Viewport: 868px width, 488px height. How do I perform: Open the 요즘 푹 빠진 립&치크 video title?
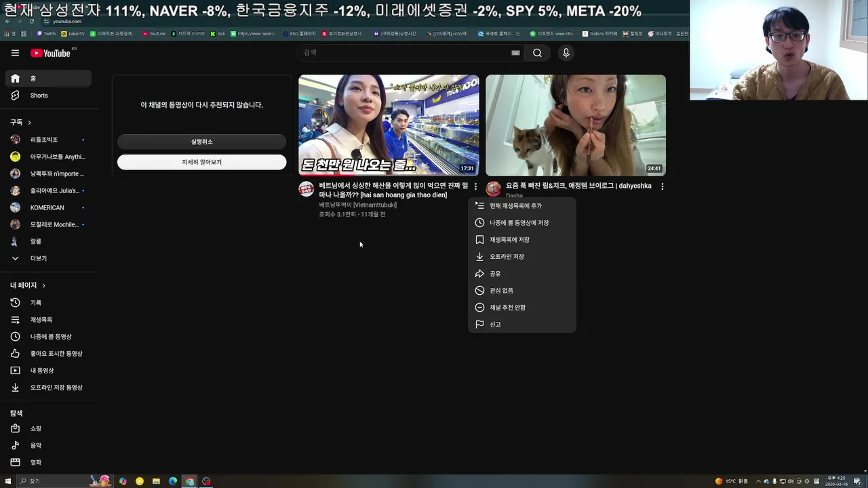click(578, 186)
